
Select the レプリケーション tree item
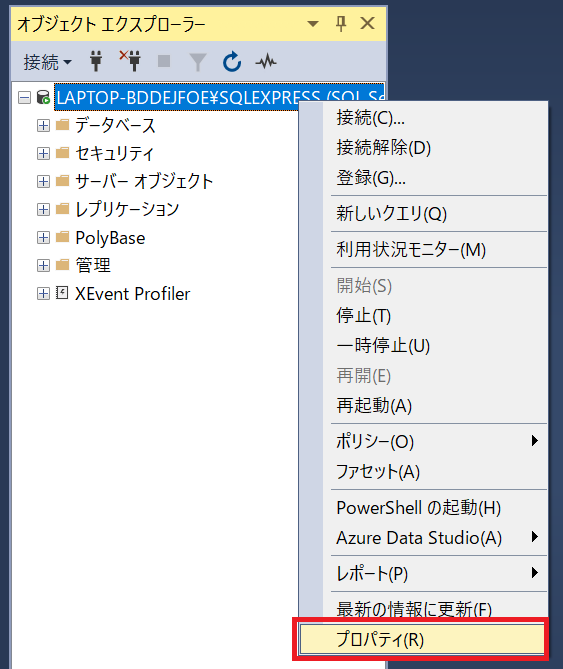pos(127,209)
